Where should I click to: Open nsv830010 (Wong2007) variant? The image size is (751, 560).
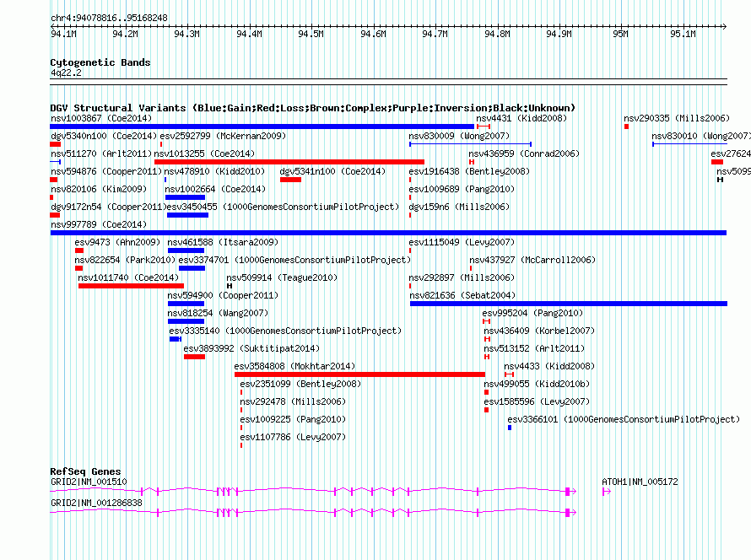[701, 136]
